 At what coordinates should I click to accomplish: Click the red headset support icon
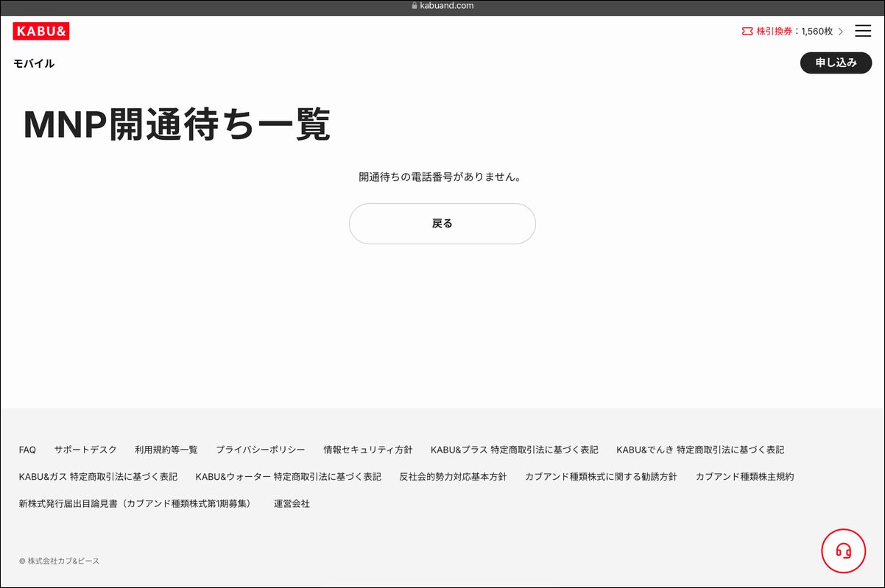pos(844,550)
